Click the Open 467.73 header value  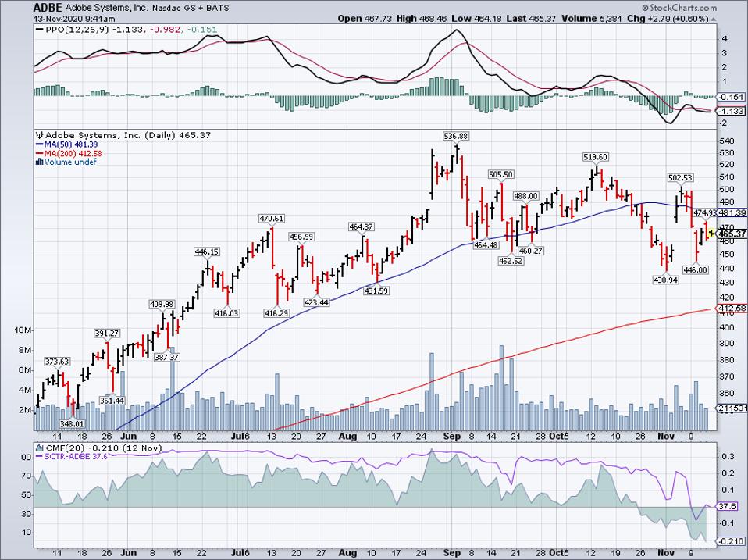pyautogui.click(x=365, y=19)
